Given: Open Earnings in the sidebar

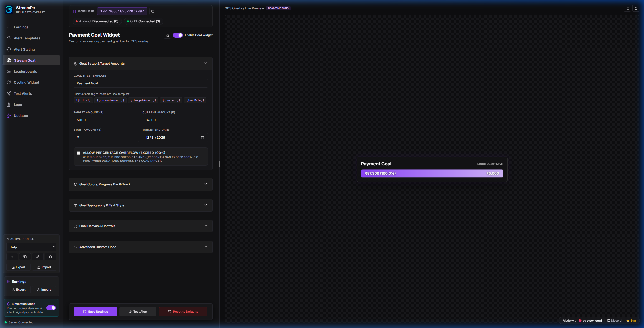Looking at the screenshot, I should click(x=31, y=27).
